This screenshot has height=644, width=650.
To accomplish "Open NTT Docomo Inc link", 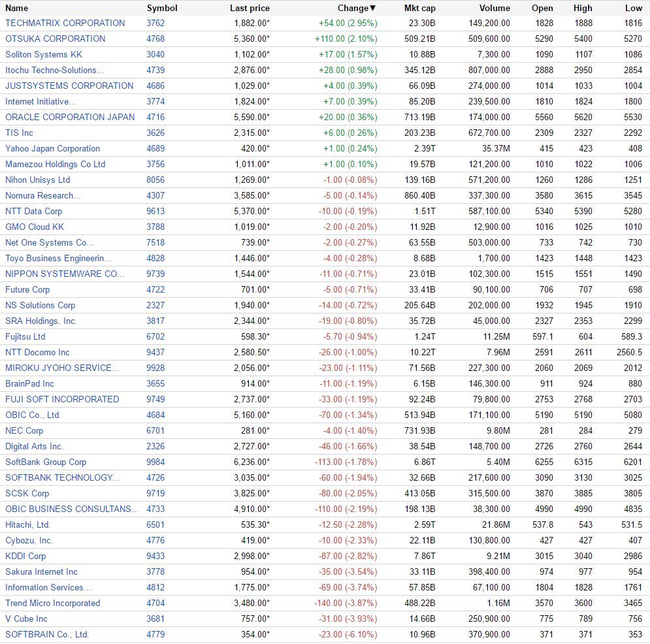I will [x=37, y=353].
